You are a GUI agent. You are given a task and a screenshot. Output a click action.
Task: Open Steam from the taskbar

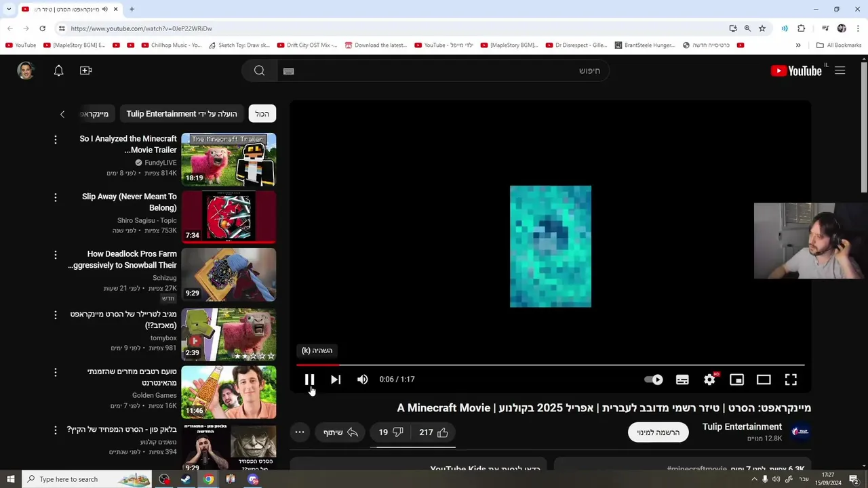[x=185, y=479]
